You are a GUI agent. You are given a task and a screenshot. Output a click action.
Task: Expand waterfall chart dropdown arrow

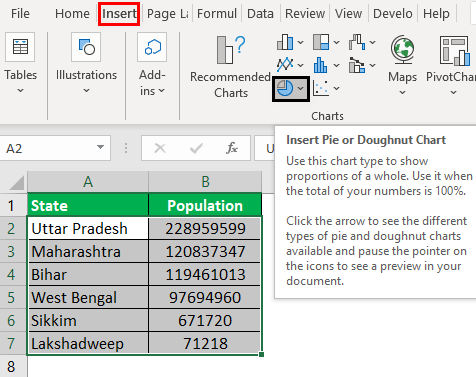[x=373, y=42]
